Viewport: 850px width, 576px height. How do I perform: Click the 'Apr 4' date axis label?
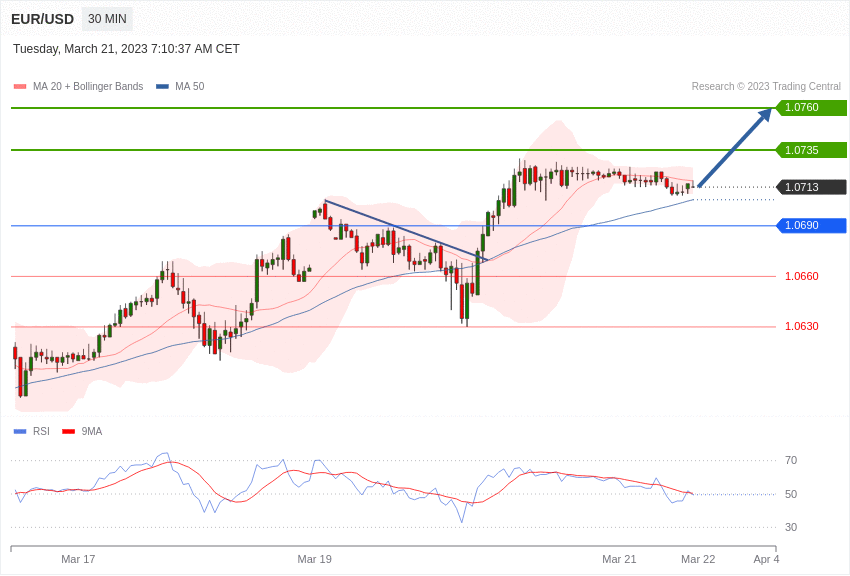tap(767, 559)
